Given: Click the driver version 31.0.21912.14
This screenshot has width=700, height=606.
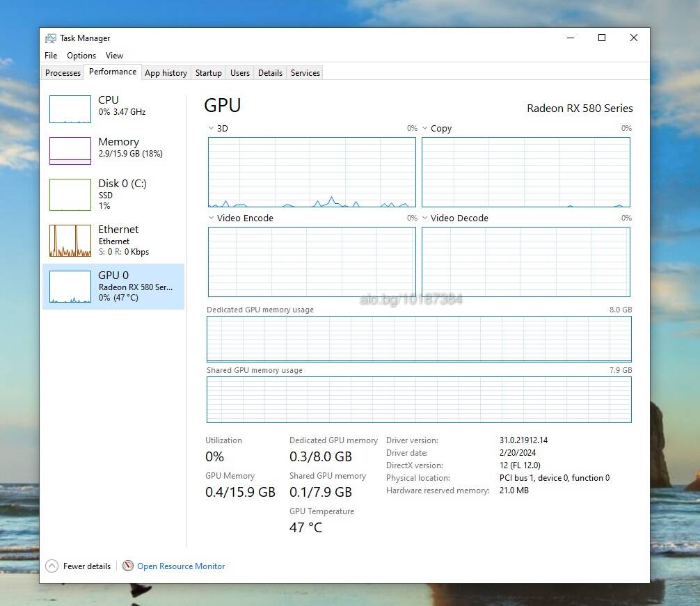Looking at the screenshot, I should click(x=523, y=440).
